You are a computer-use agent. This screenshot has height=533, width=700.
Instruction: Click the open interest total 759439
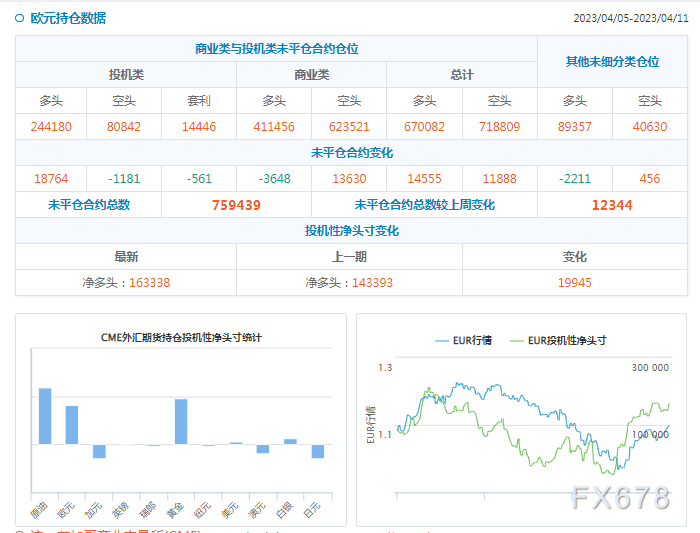click(236, 205)
